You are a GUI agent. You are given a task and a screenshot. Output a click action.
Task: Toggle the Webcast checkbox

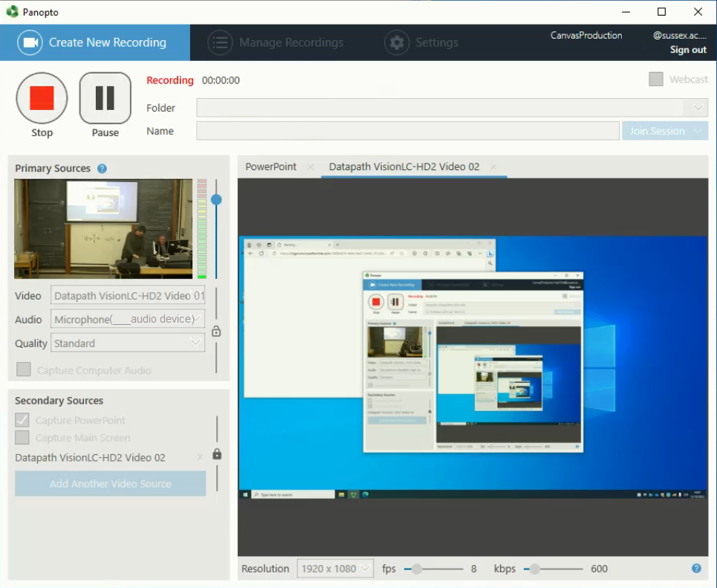tap(656, 79)
